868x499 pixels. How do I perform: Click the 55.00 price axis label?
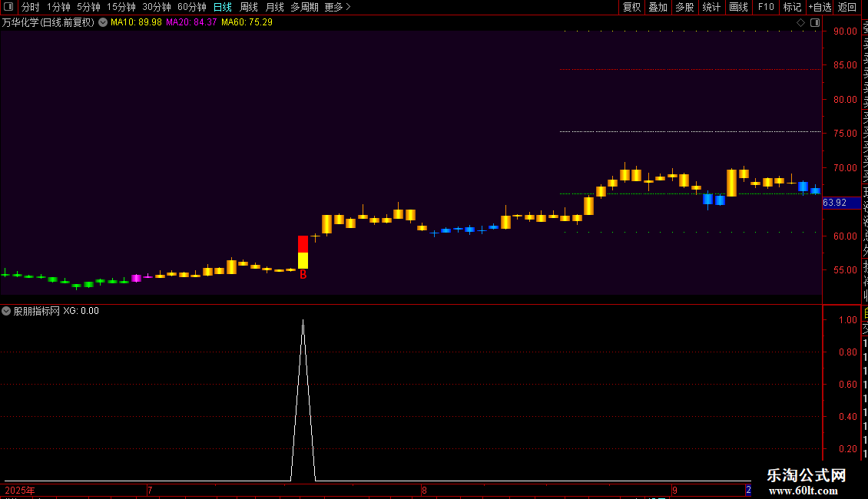pyautogui.click(x=845, y=270)
